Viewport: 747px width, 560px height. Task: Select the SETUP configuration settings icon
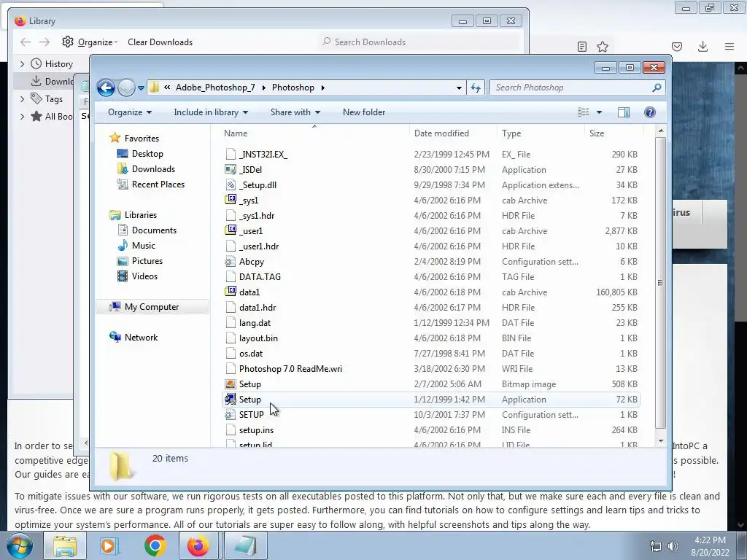pyautogui.click(x=231, y=415)
